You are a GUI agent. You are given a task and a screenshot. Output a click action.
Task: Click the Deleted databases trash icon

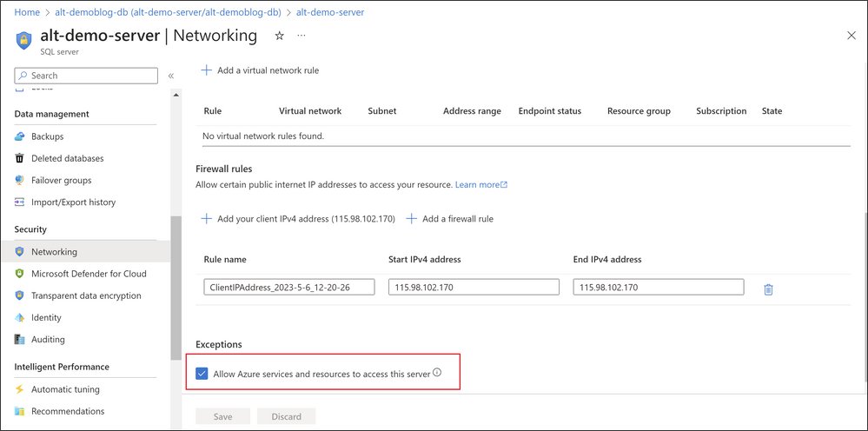(x=20, y=158)
